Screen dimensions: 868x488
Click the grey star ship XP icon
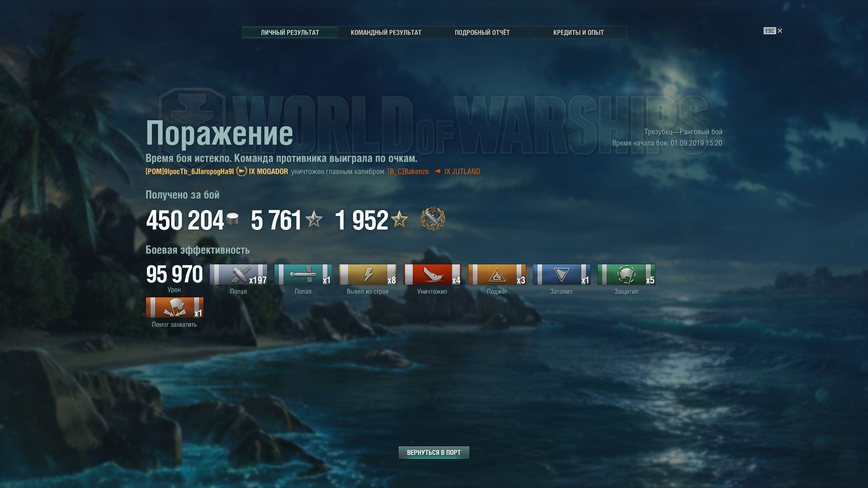314,219
